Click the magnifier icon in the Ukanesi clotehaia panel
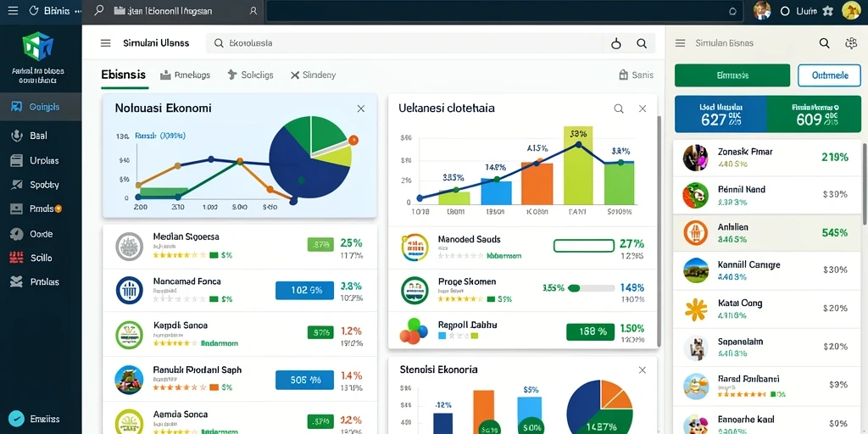The image size is (868, 434). pyautogui.click(x=618, y=108)
